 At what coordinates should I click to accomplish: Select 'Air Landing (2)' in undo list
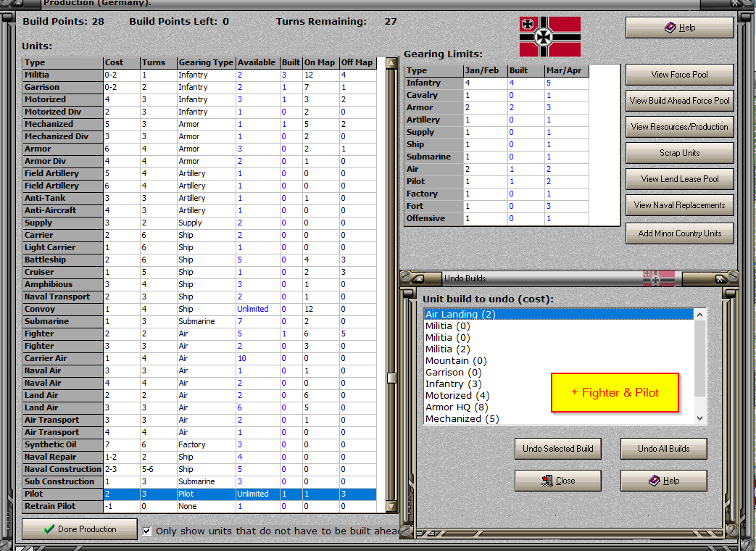[559, 315]
